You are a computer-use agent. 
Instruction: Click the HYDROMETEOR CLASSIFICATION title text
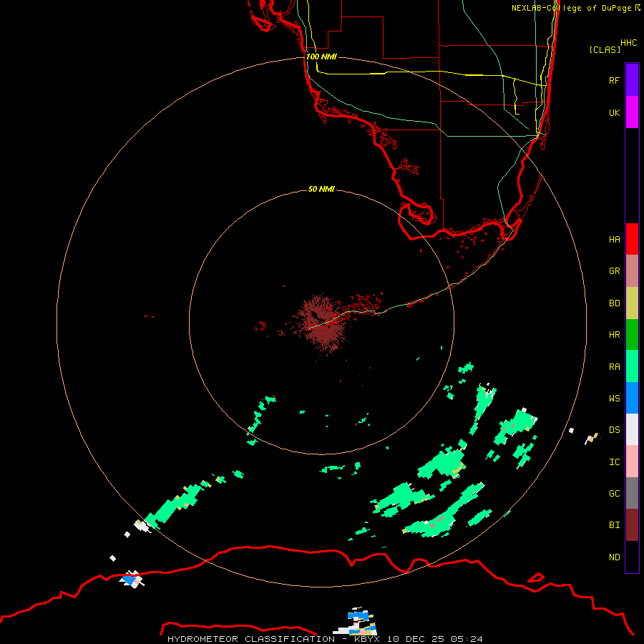click(251, 639)
